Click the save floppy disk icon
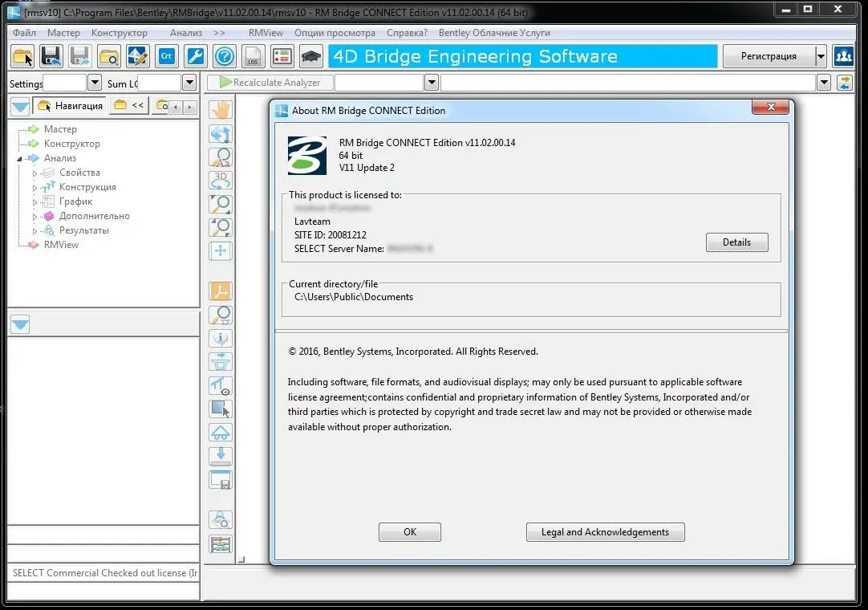868x610 pixels. 51,56
